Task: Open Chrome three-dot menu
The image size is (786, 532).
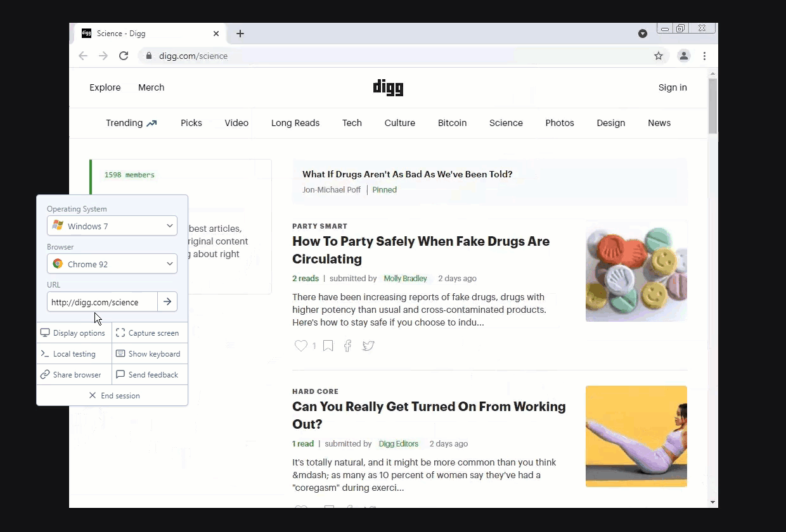Action: click(x=704, y=56)
